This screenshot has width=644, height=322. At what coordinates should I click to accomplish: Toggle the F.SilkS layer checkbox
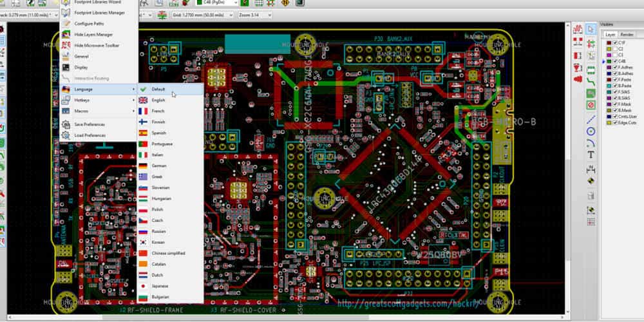click(615, 92)
